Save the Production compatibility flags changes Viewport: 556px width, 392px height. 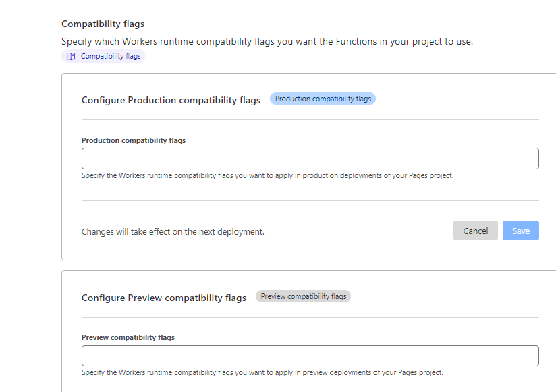520,230
